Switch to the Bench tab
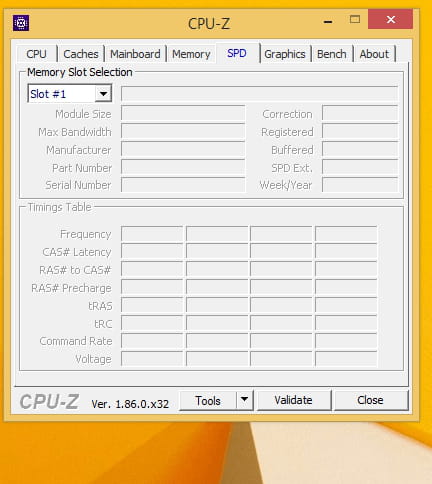The image size is (432, 484). pos(332,54)
